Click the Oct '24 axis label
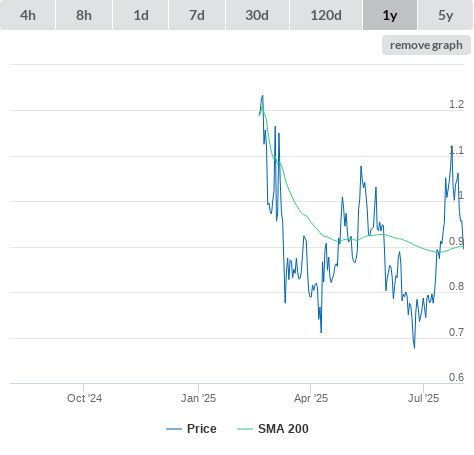Viewport: 474px width, 455px height. (84, 398)
